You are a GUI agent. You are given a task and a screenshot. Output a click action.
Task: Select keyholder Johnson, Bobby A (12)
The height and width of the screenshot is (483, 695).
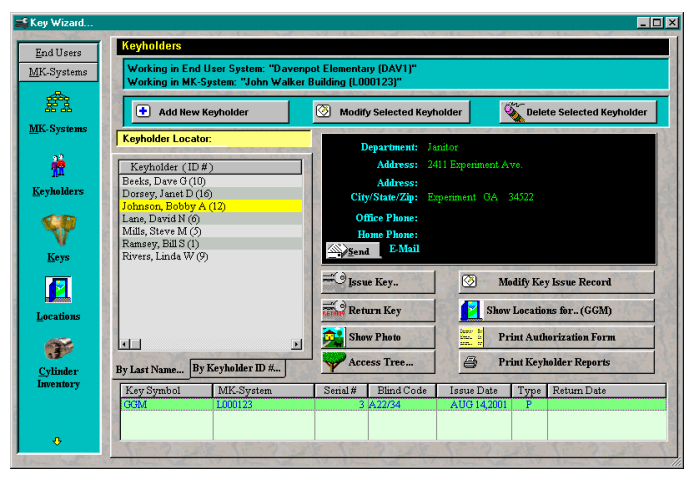point(211,206)
